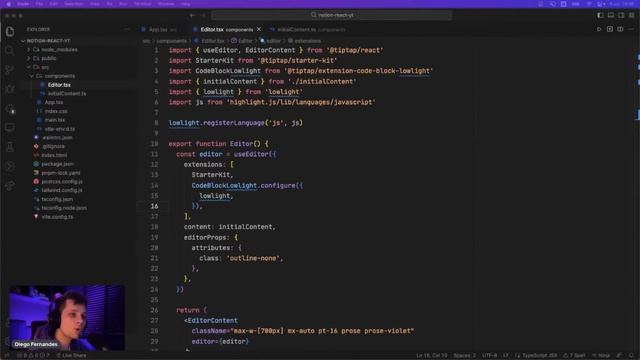Open tsconfig.node.json in the explorer
Image resolution: width=640 pixels, height=360 pixels.
64,208
